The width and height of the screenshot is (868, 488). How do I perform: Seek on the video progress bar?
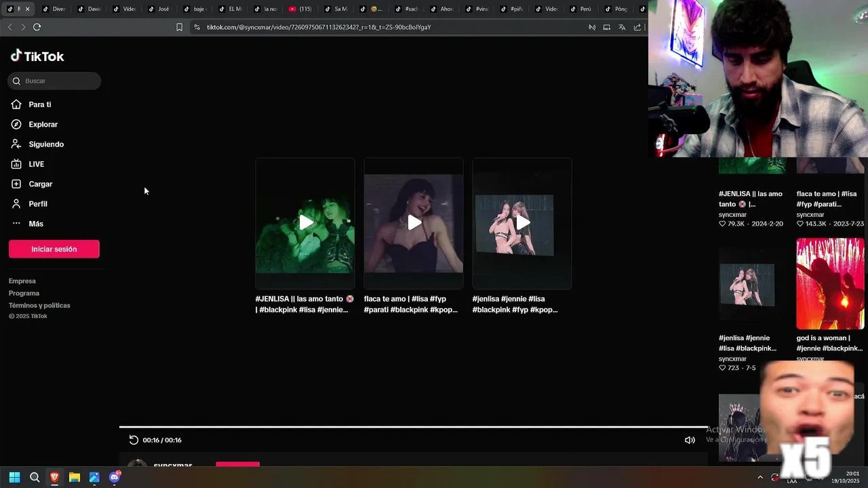[414, 427]
